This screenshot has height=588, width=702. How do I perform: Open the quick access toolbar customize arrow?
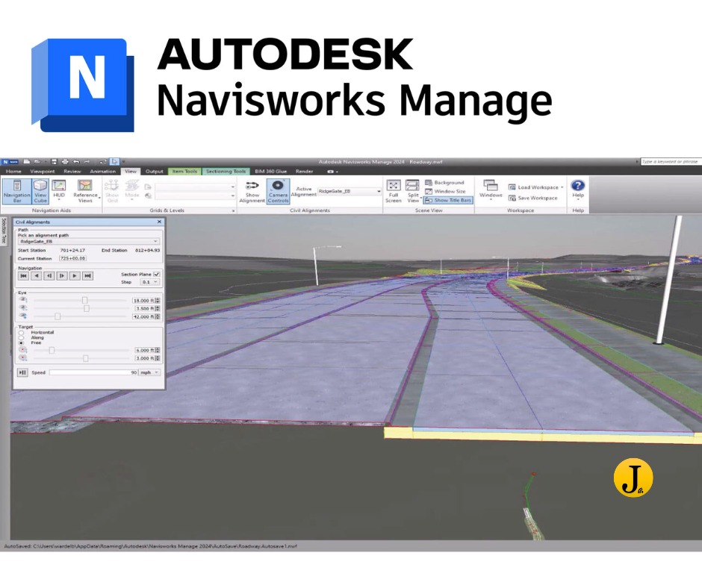coord(123,161)
